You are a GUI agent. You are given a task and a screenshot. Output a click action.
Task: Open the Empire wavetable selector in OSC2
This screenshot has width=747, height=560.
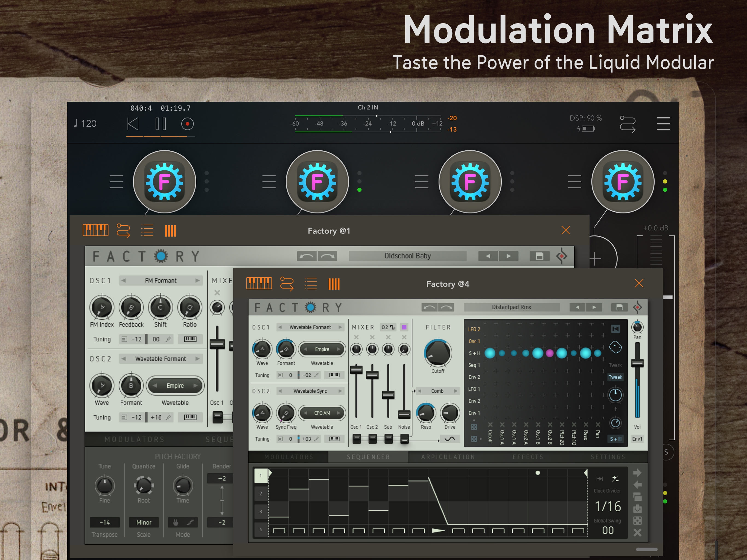tap(175, 386)
